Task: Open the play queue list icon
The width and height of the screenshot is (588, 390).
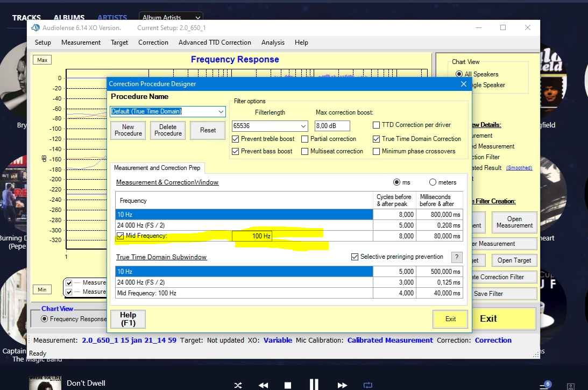Action: coord(545,386)
